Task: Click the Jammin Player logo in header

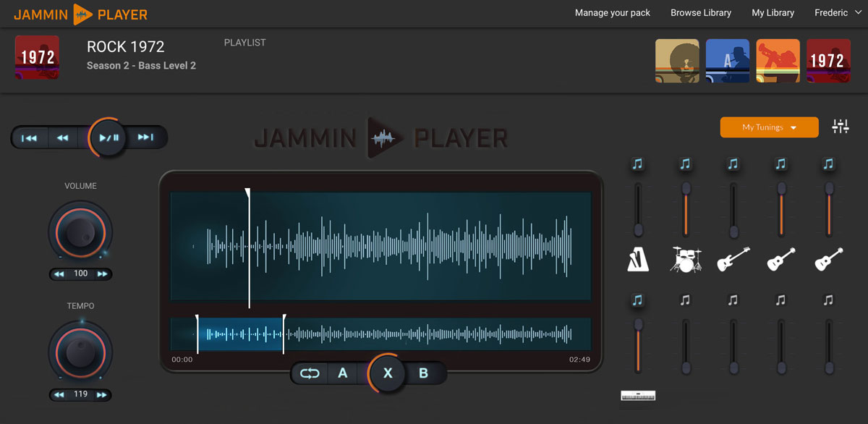Action: pos(80,14)
